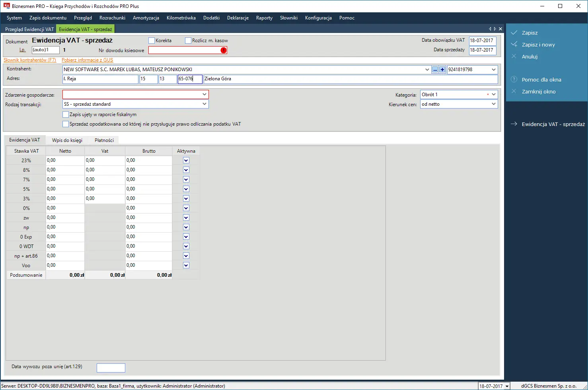Switch to Płatności tab
588x390 pixels.
tap(104, 140)
